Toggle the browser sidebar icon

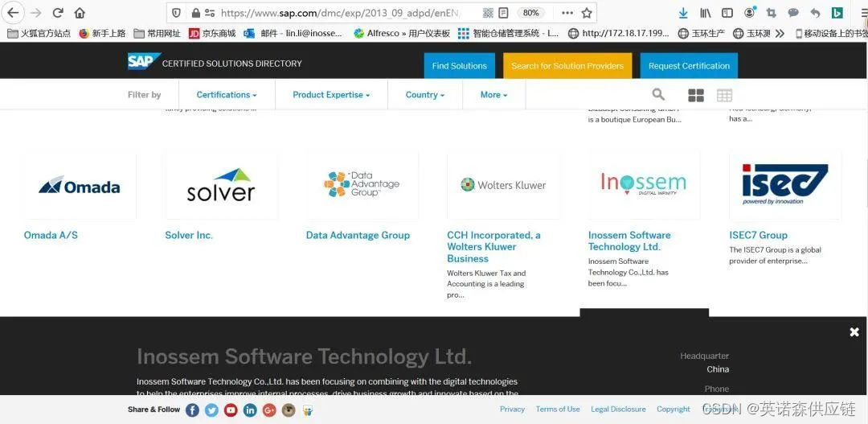point(727,13)
